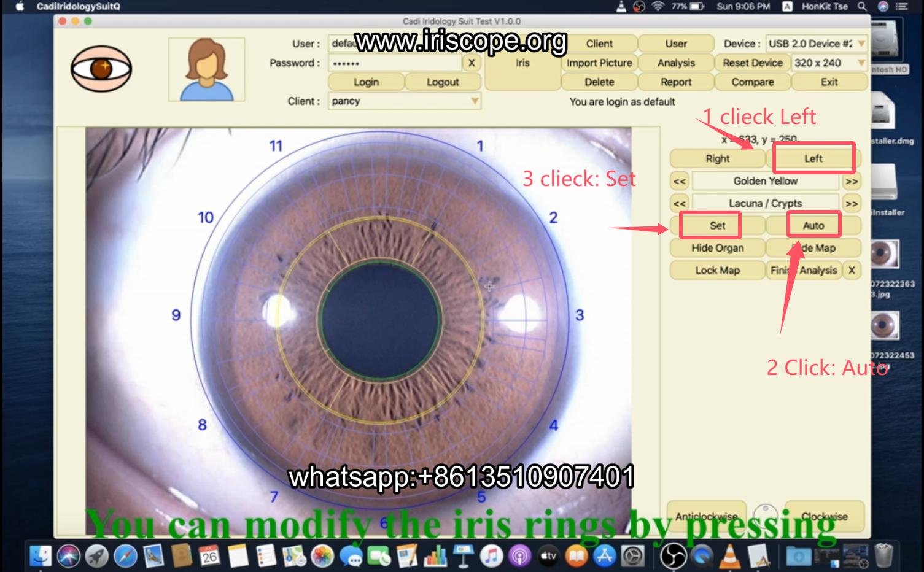Viewport: 924px width, 572px height.
Task: Open Reminders from the dock
Action: (266, 556)
